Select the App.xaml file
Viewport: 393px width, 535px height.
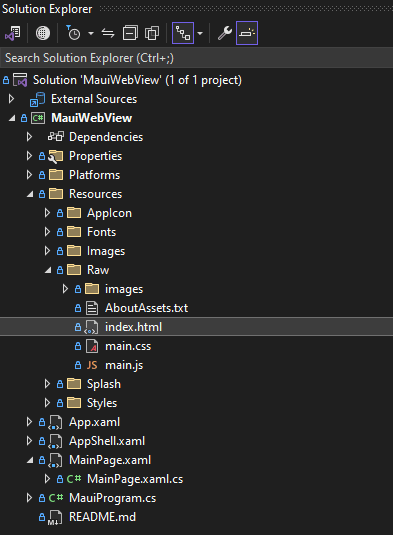[94, 422]
